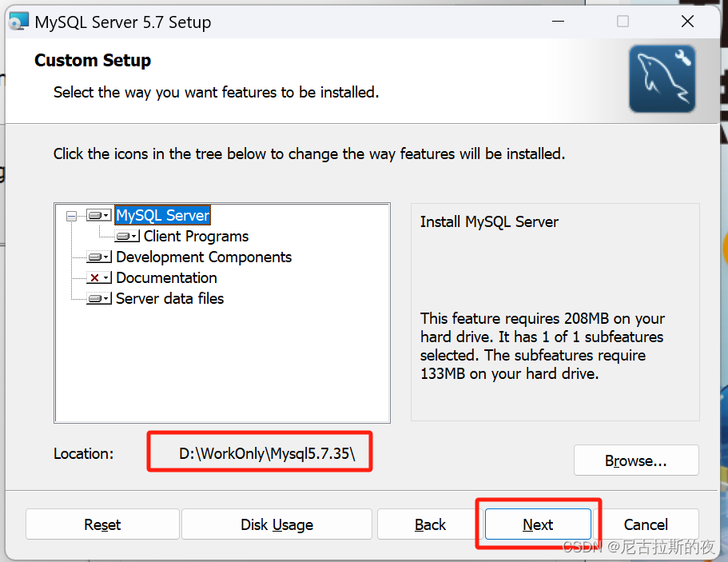This screenshot has width=728, height=562.
Task: Click the MySQL dolphin logo image
Action: pyautogui.click(x=662, y=79)
